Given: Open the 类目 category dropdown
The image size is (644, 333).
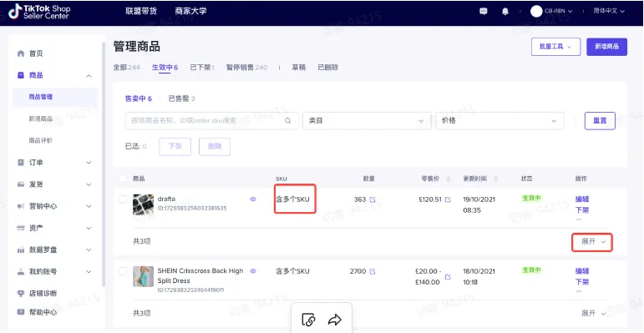Looking at the screenshot, I should pyautogui.click(x=367, y=121).
